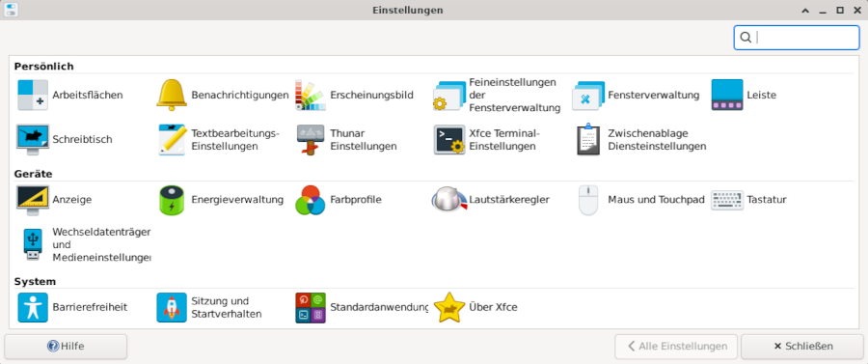The height and width of the screenshot is (364, 868).
Task: Open the Zwischenablage Diensteinstellungen clipboard icon
Action: click(588, 140)
